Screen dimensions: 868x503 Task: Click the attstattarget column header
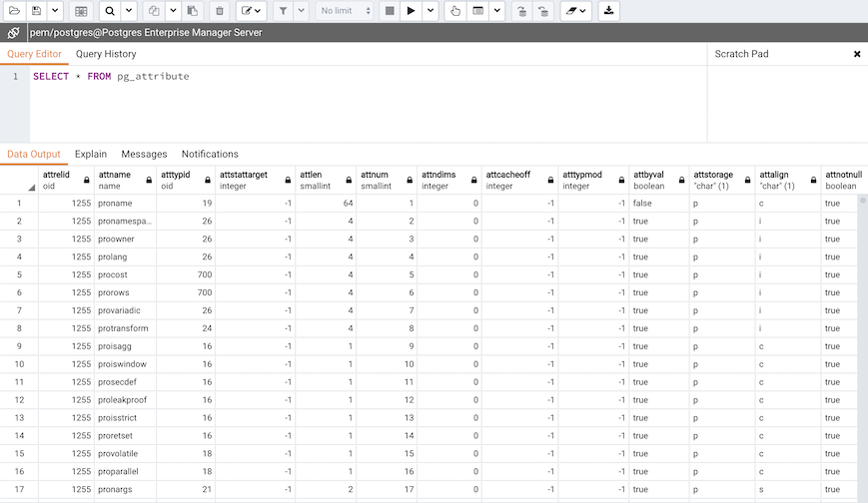pos(255,180)
